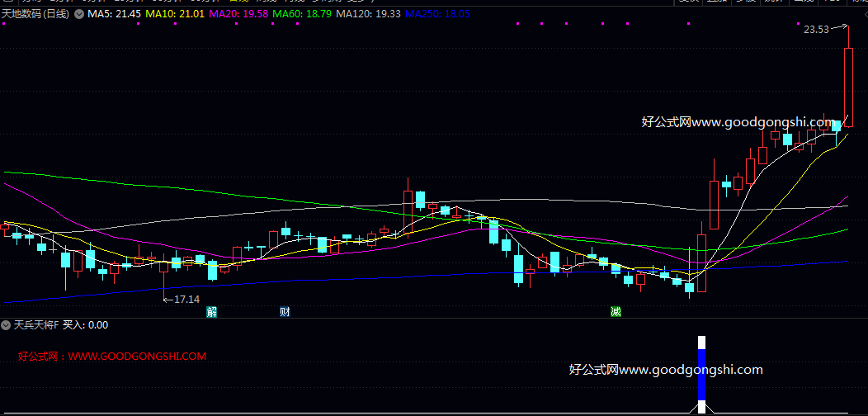Click the 天兵天将F indicator name

coord(36,325)
